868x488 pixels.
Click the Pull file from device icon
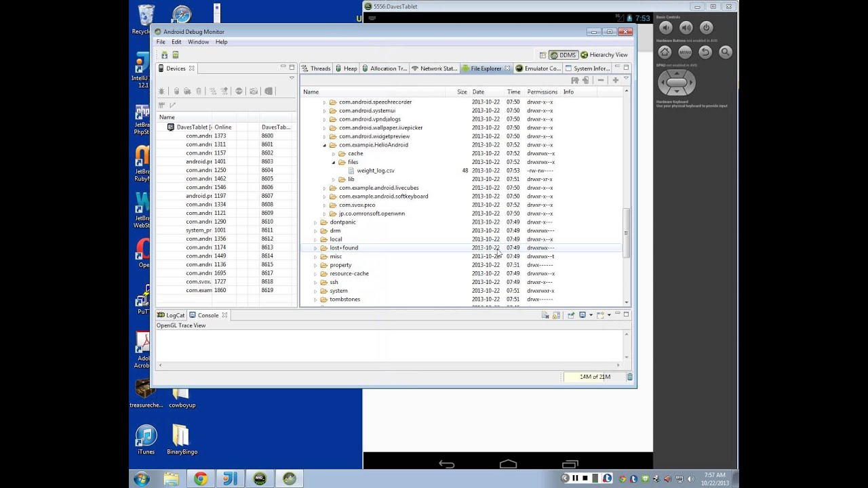pyautogui.click(x=575, y=80)
